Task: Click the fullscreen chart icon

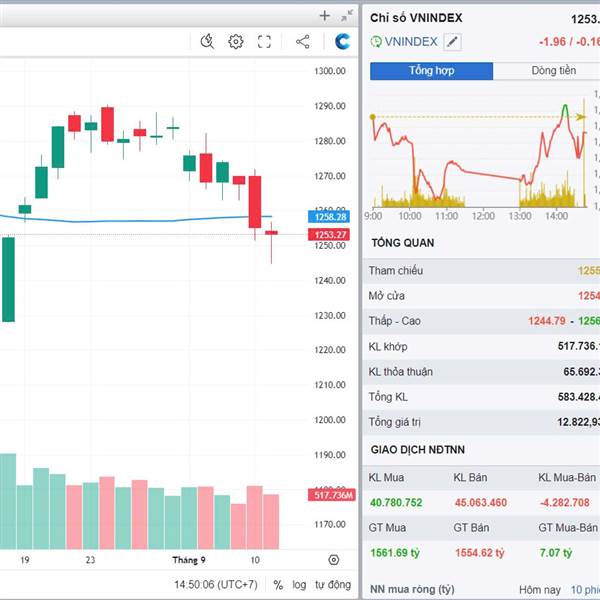Action: click(x=265, y=41)
